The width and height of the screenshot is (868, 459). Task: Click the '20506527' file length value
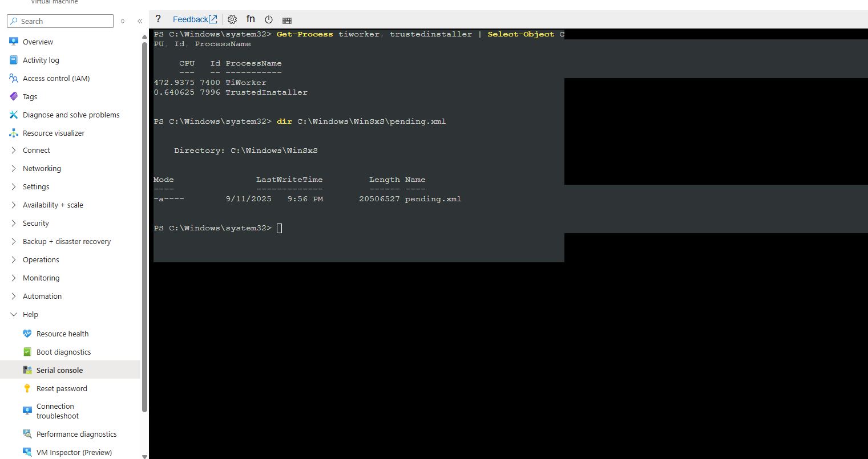380,199
